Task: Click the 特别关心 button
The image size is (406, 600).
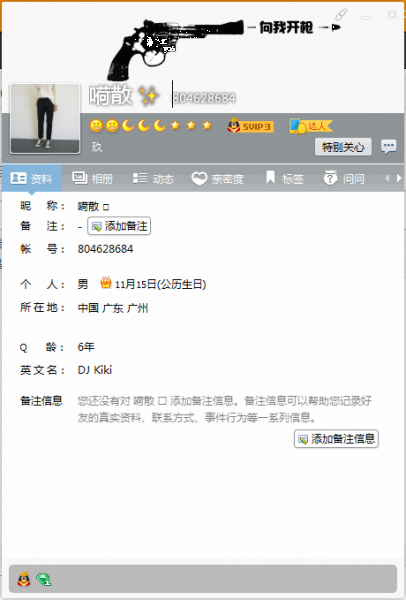Action: pos(343,147)
